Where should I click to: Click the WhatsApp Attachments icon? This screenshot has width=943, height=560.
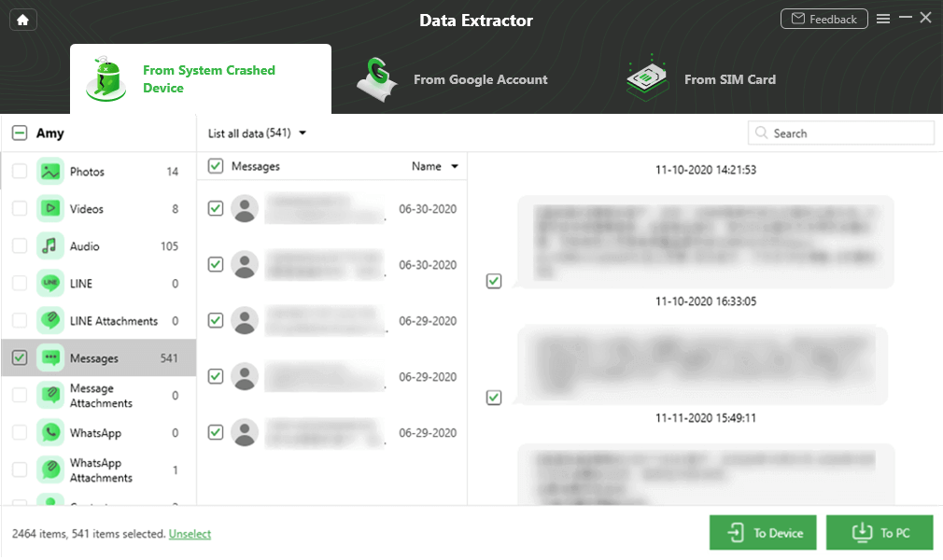(50, 469)
